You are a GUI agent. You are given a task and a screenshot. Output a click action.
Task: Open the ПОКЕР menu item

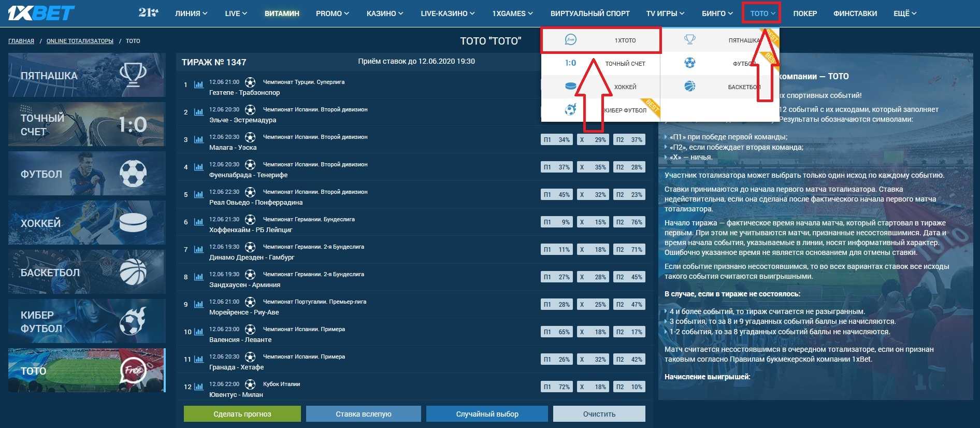[805, 13]
